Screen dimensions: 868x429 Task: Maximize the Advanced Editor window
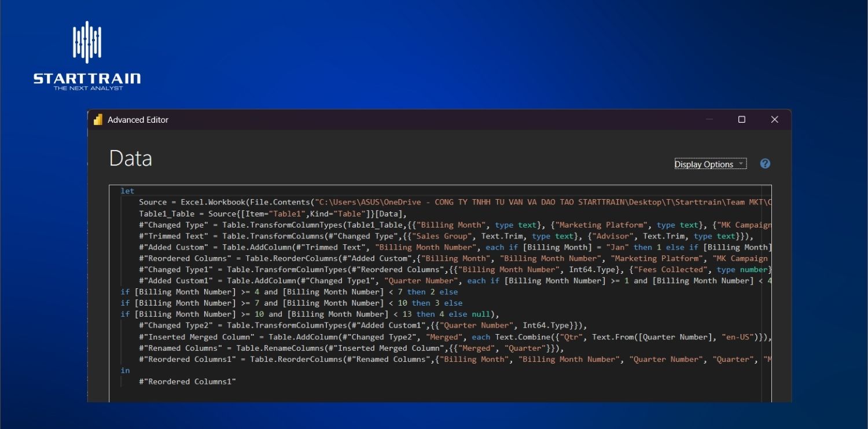pos(742,119)
